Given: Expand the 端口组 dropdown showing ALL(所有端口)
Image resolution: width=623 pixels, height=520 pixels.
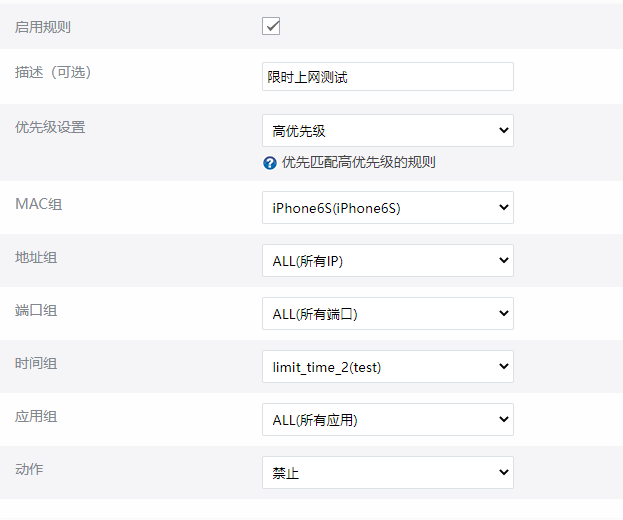Looking at the screenshot, I should (387, 314).
